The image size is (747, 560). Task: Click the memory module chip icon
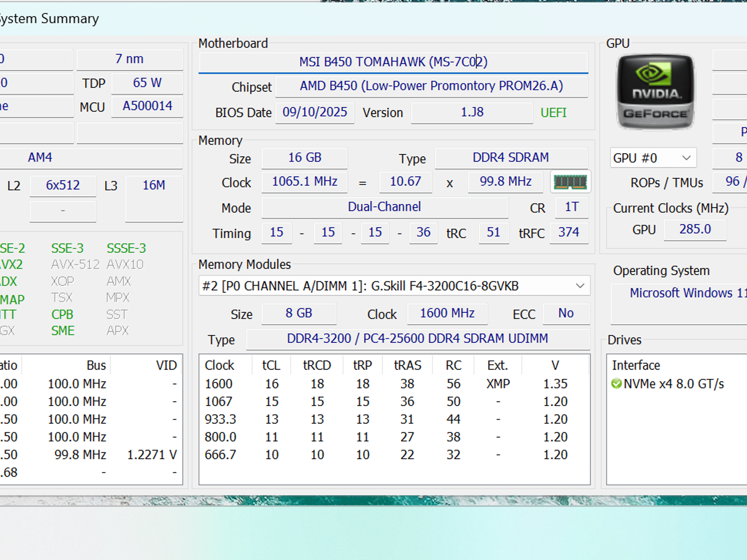(570, 182)
